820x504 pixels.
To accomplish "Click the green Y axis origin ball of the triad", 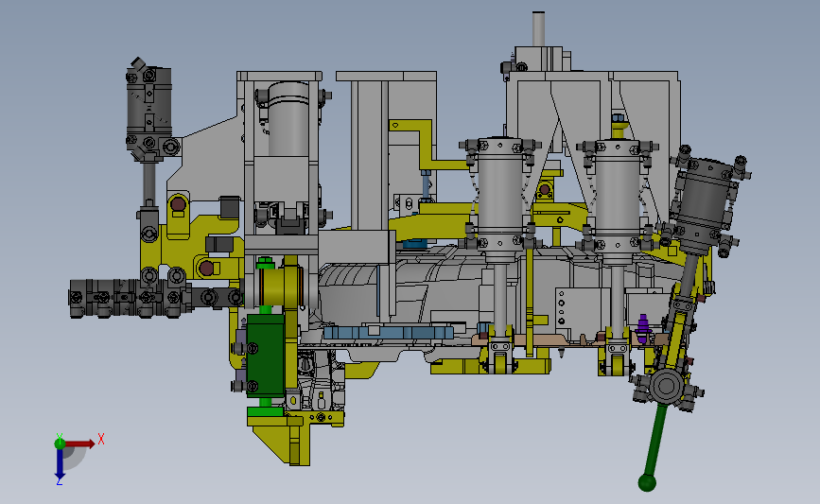I will point(60,443).
